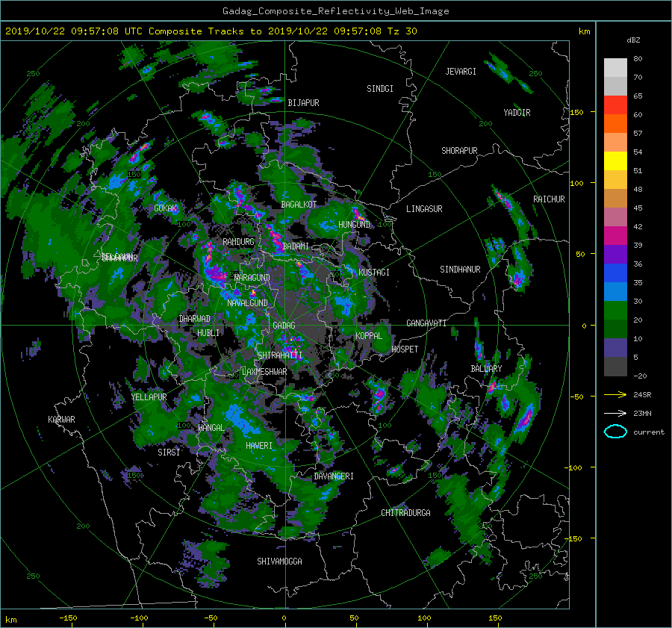Click the YADGIR city label

click(x=517, y=113)
